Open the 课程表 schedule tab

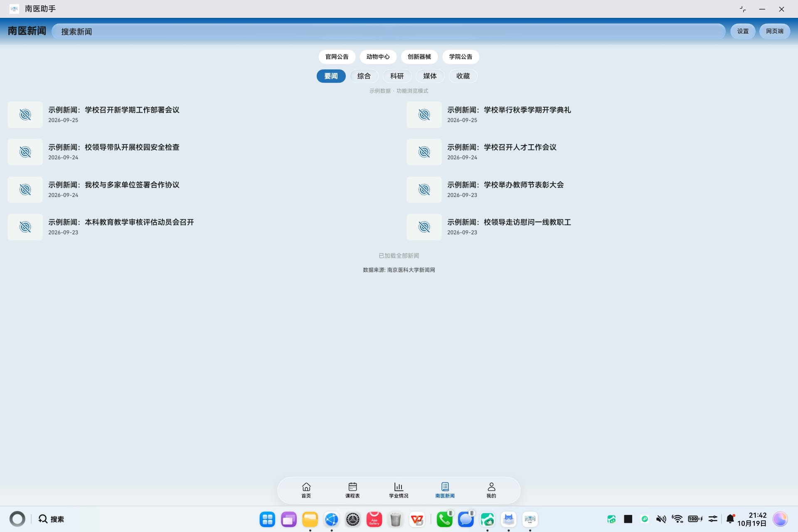click(352, 490)
